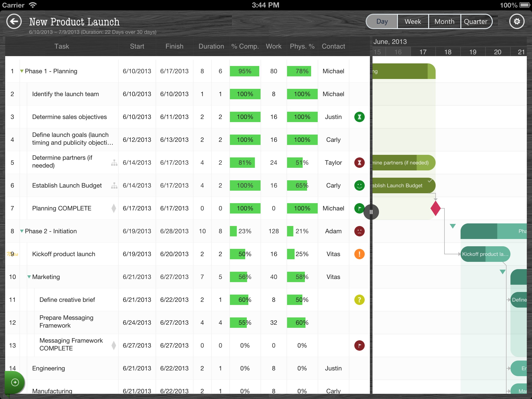Collapse the Phase 2 - Initiation group
The height and width of the screenshot is (399, 532).
[x=22, y=231]
